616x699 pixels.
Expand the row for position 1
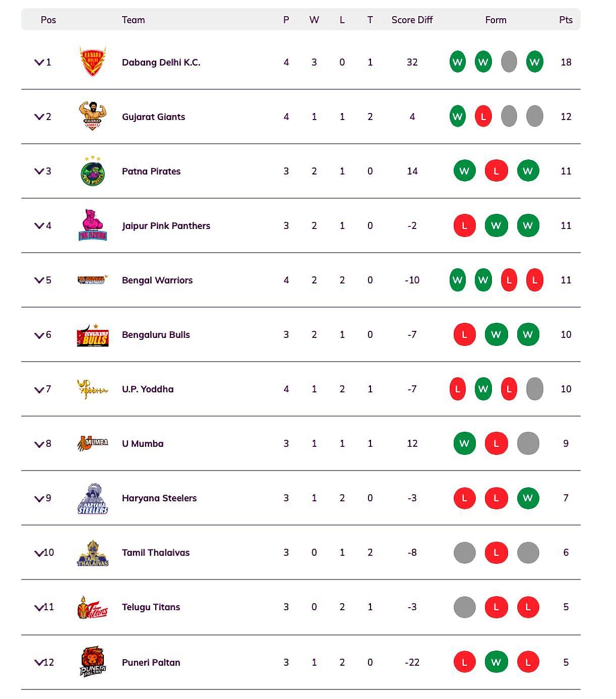click(x=39, y=63)
